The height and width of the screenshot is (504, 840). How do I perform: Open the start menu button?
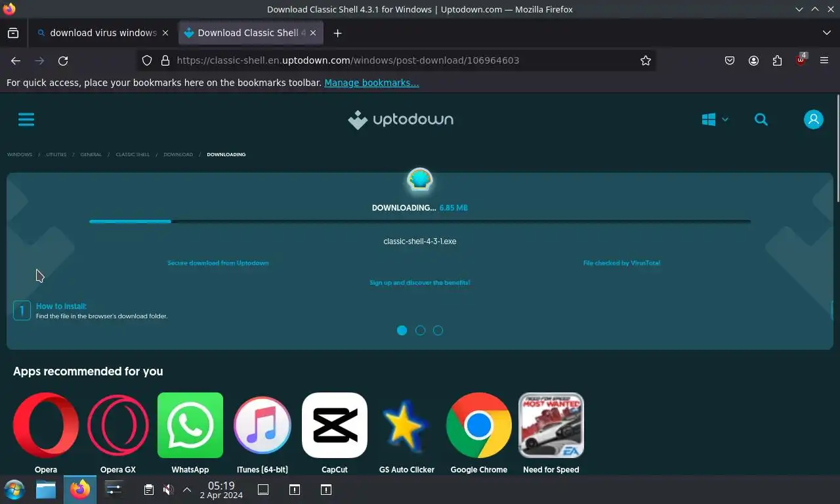(14, 490)
